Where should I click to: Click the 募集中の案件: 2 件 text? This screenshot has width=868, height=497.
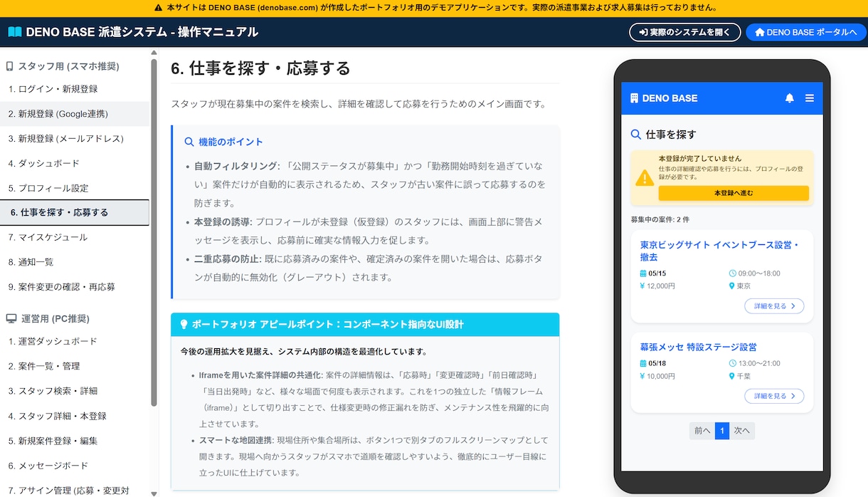coord(660,219)
